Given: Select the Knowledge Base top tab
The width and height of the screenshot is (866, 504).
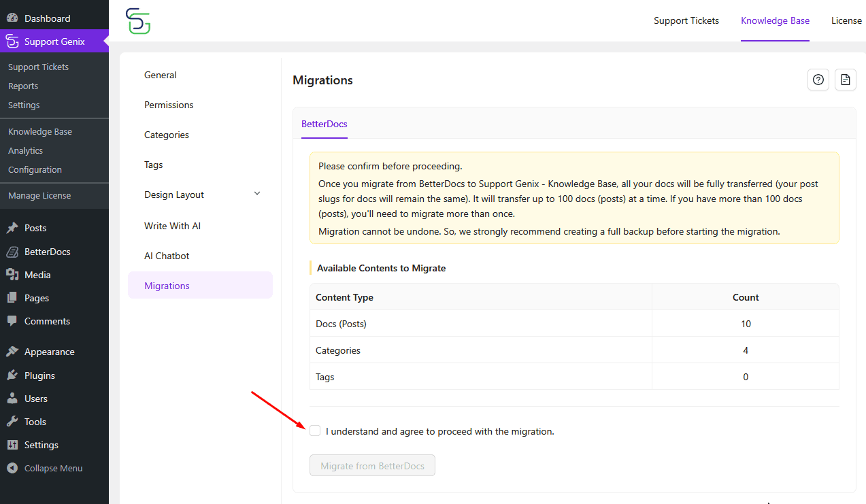Looking at the screenshot, I should pos(775,20).
